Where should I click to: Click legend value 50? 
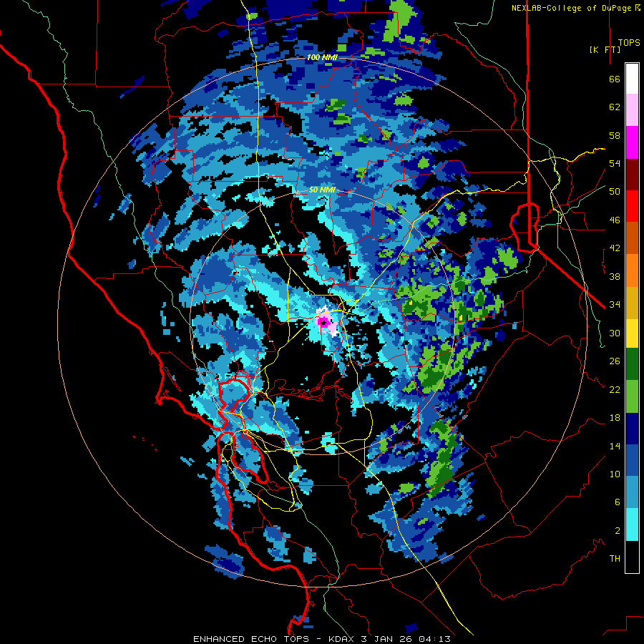pos(615,192)
